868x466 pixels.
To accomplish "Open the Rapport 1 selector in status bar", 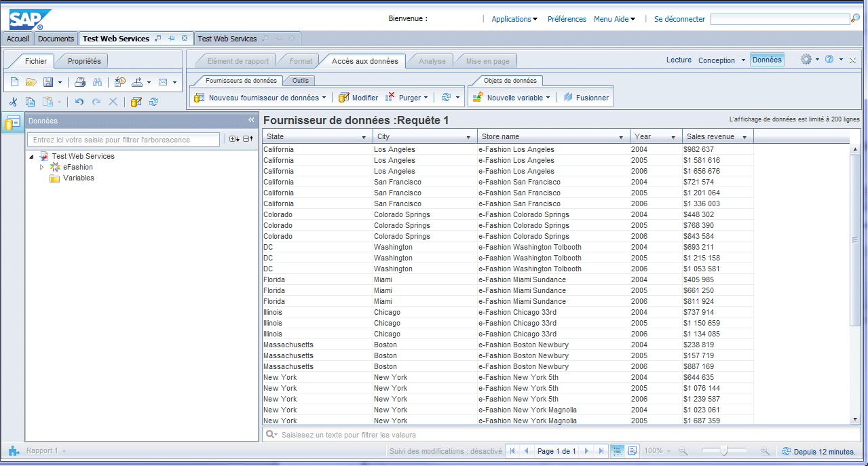I will (45, 451).
